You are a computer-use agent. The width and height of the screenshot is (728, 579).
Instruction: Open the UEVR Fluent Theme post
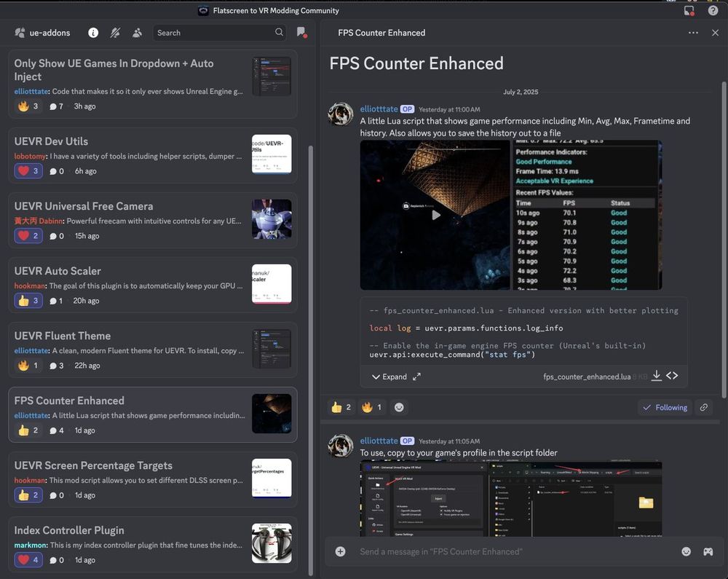tap(153, 350)
